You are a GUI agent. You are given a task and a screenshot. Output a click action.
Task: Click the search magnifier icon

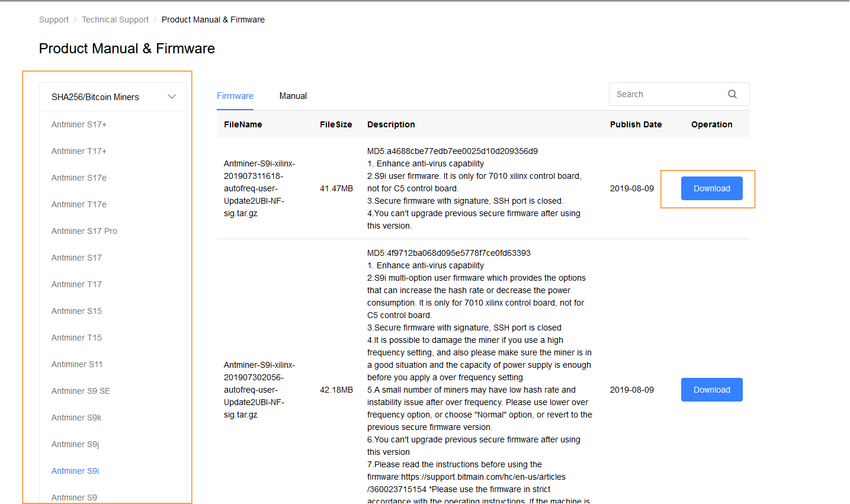732,94
